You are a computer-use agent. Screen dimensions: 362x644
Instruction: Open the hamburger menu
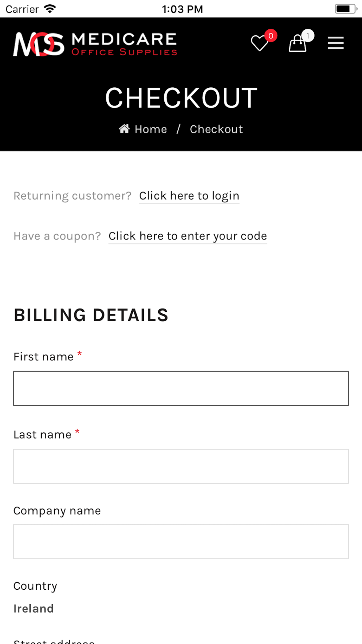336,43
